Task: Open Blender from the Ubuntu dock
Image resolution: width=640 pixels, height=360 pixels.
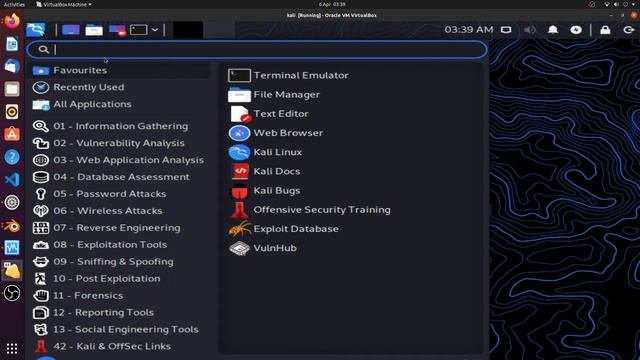Action: point(12,225)
